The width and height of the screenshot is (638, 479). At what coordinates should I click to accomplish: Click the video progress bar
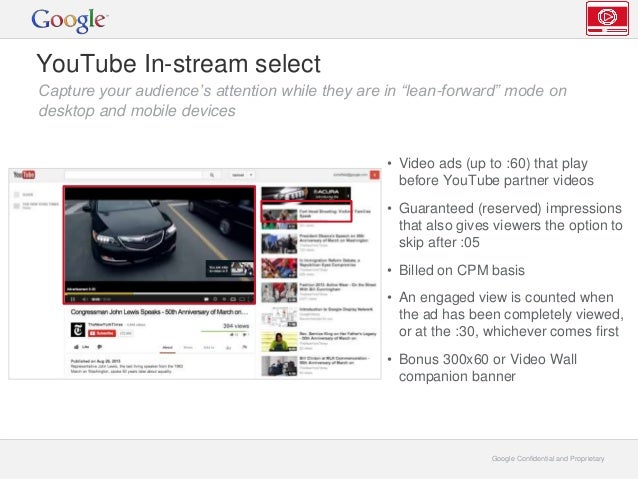click(x=159, y=293)
